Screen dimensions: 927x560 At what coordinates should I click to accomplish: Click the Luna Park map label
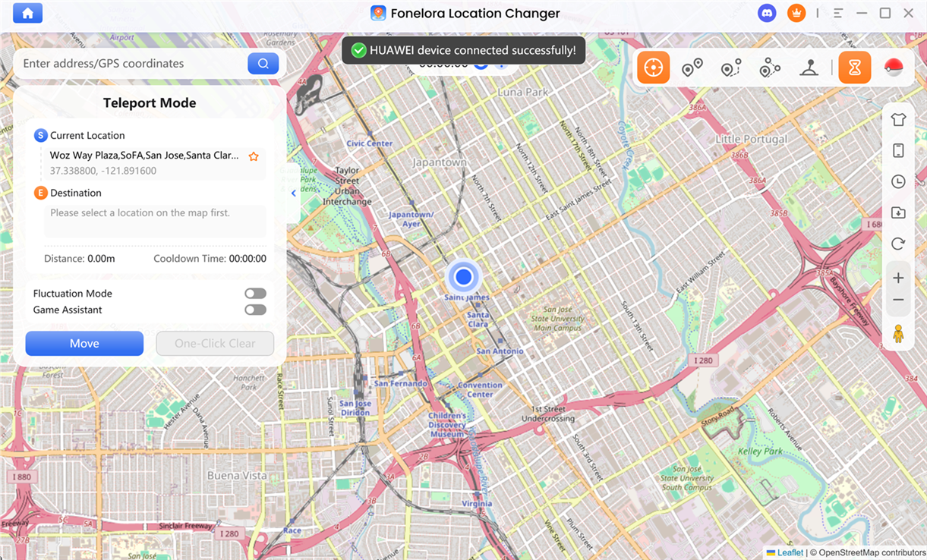(522, 92)
